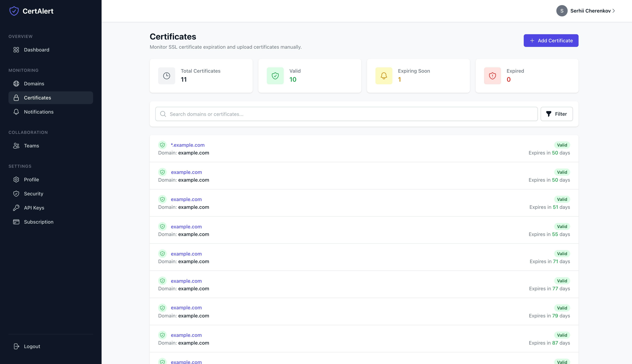
Task: Click the magnifier icon in search box
Action: pyautogui.click(x=163, y=114)
